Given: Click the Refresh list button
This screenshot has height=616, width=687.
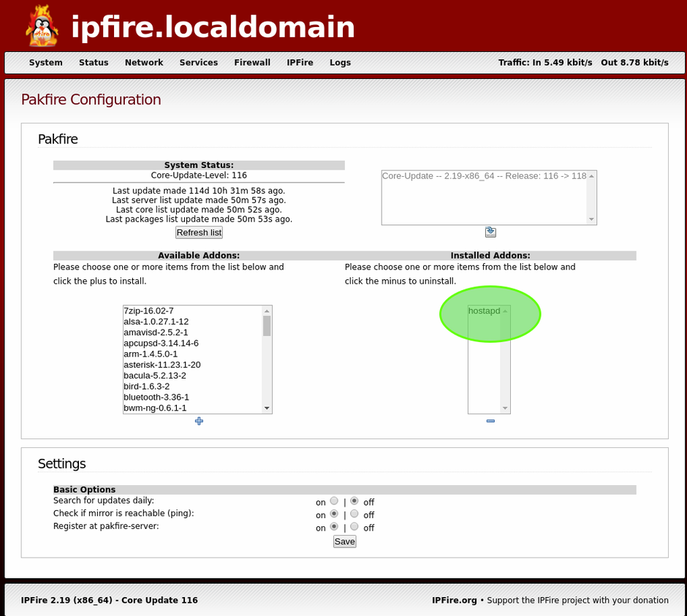Looking at the screenshot, I should click(199, 232).
